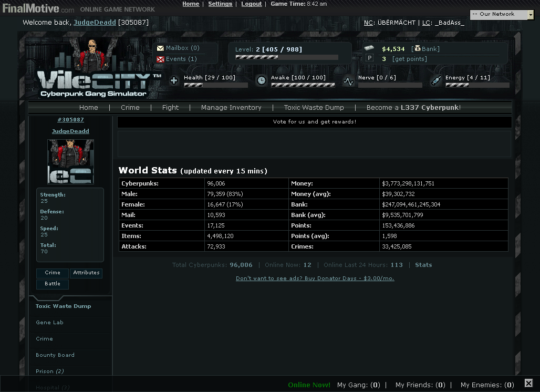Click the points P icon

(369, 58)
